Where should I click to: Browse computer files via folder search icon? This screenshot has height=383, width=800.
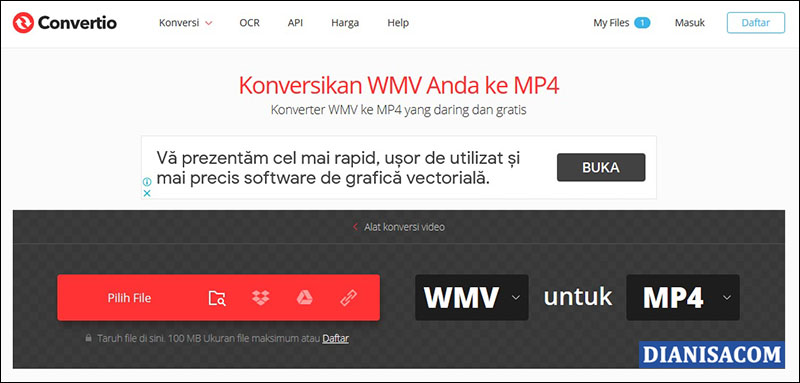point(217,298)
